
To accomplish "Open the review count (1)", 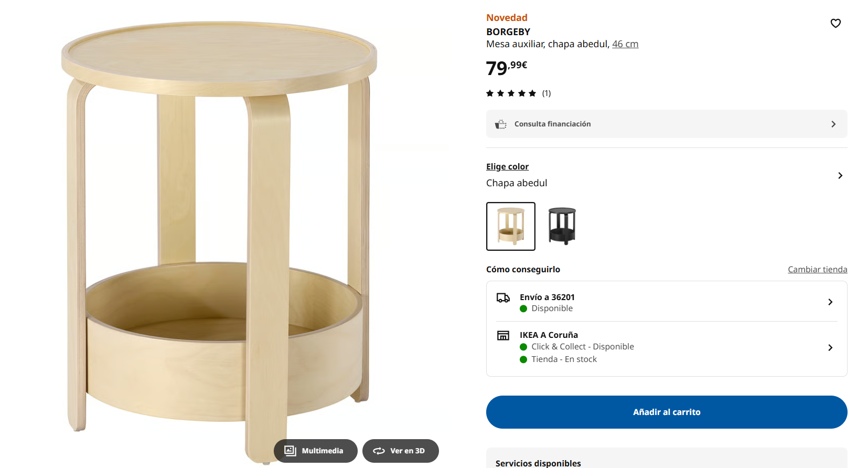I will pos(546,93).
